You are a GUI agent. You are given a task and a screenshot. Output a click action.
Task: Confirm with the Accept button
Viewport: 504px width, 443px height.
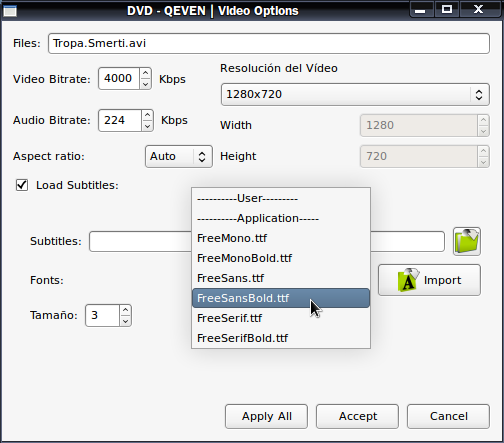tap(357, 416)
